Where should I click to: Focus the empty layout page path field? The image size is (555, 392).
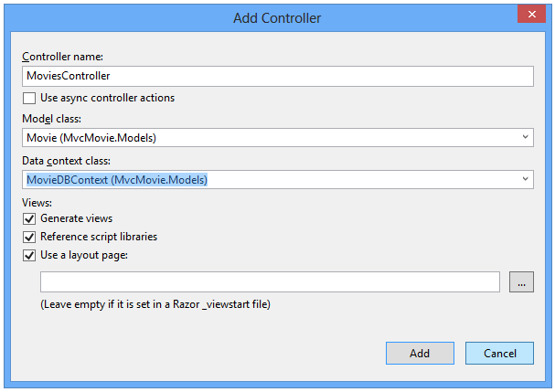pos(270,282)
